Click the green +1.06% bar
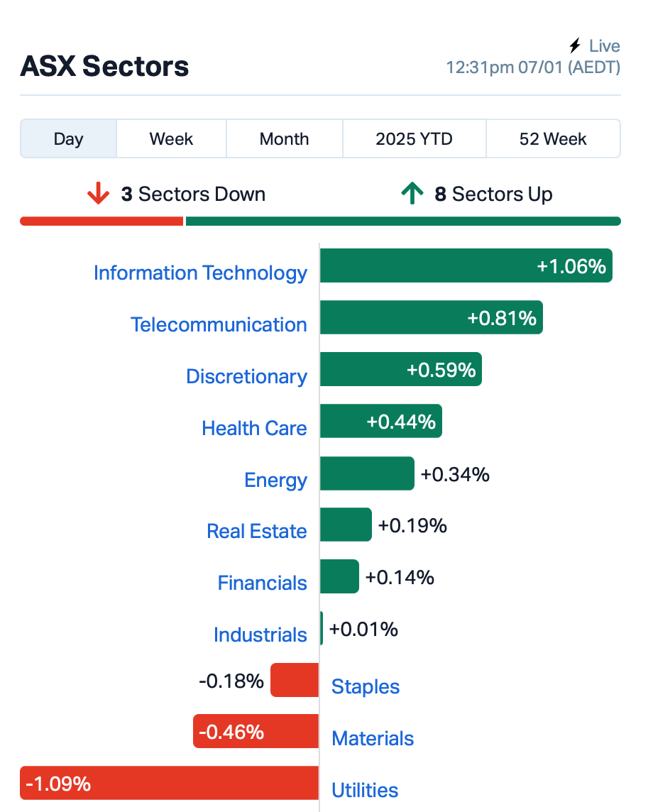This screenshot has width=653, height=812. (x=466, y=265)
